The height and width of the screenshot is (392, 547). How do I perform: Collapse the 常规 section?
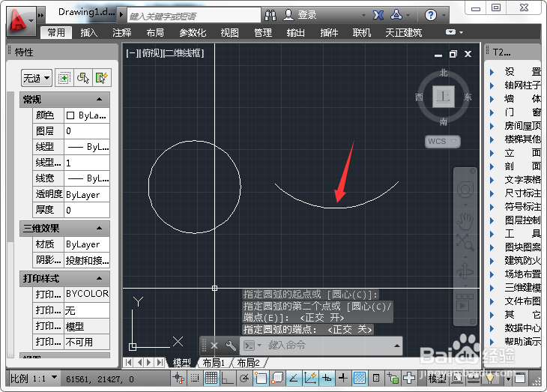point(100,100)
